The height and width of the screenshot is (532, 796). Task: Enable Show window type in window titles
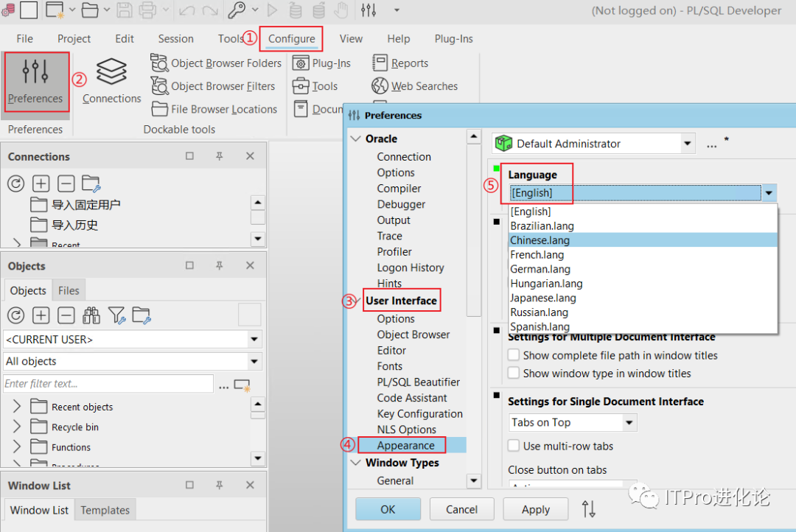point(514,373)
